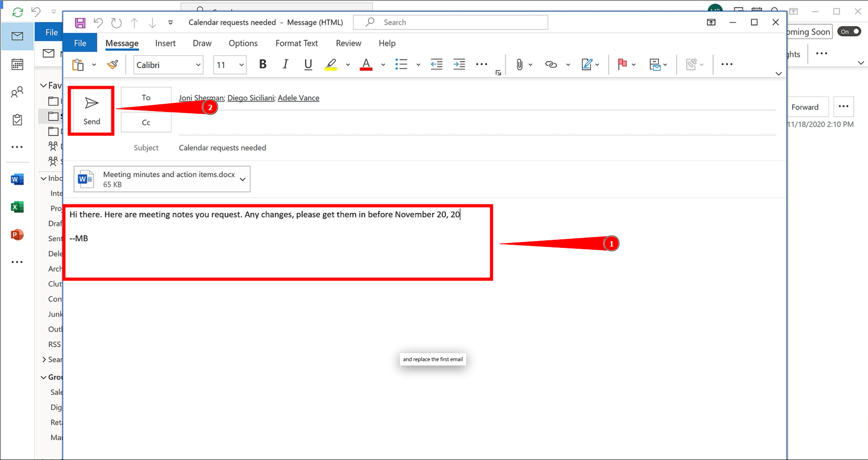Click the Save icon in title bar
This screenshot has height=460, width=868.
click(x=80, y=23)
